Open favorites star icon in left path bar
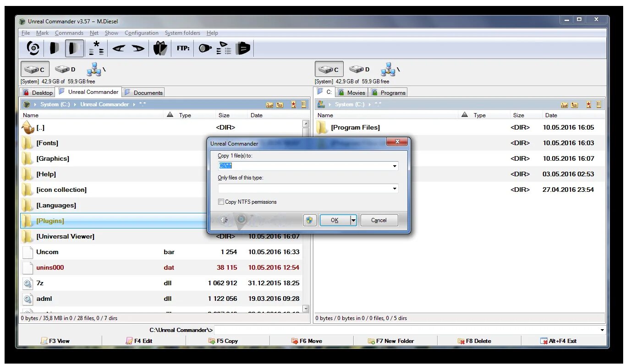 pos(294,104)
